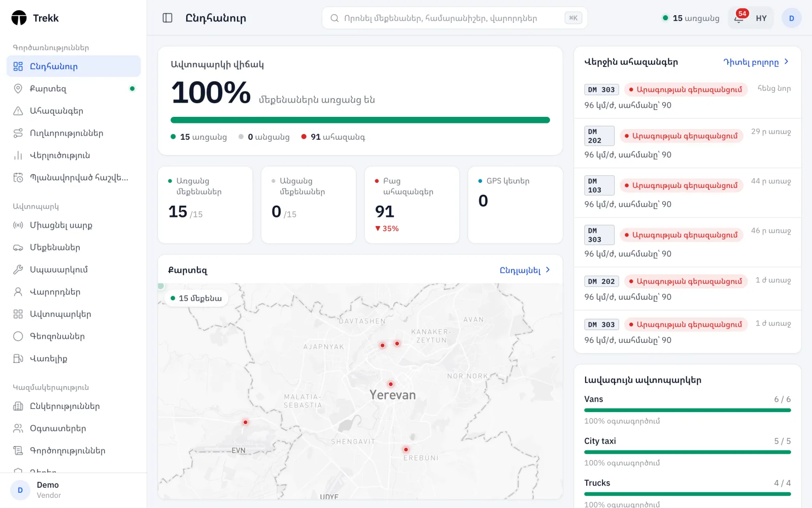Open Ահազանգեր warning triangle icon

(18, 111)
